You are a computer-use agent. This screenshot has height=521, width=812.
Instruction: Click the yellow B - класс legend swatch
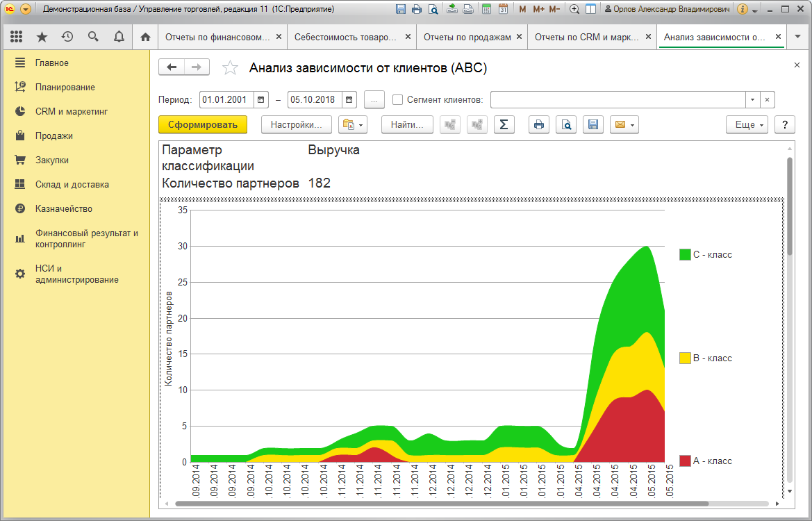(685, 358)
